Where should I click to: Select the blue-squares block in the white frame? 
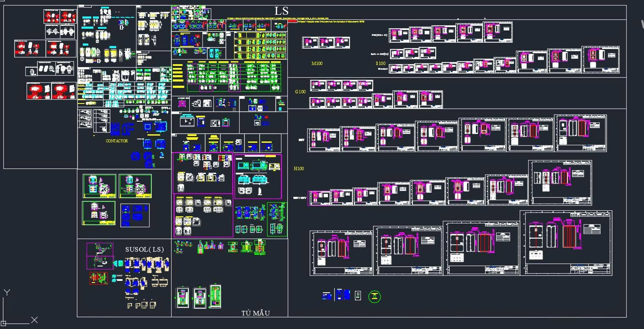pyautogui.click(x=135, y=215)
